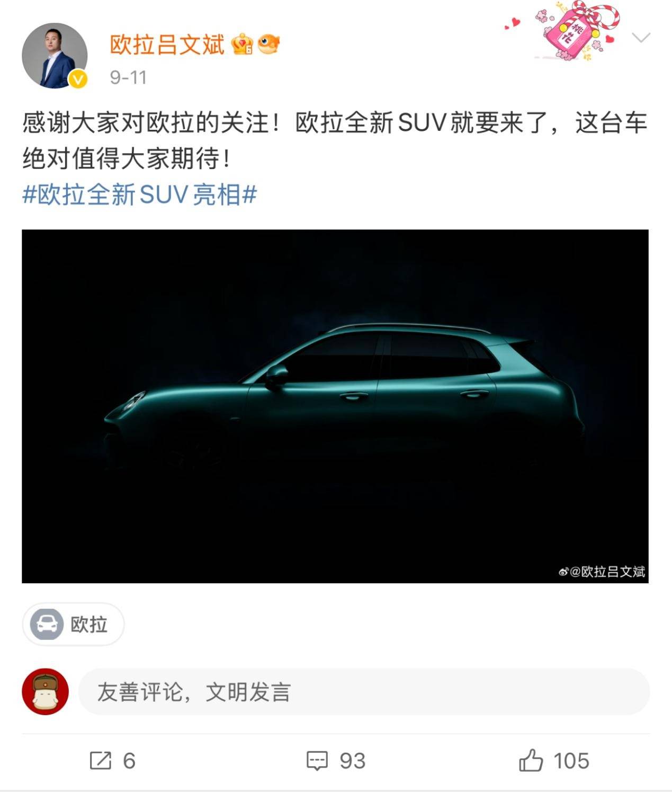Tap the repost count 6
The image size is (672, 792).
tap(129, 761)
